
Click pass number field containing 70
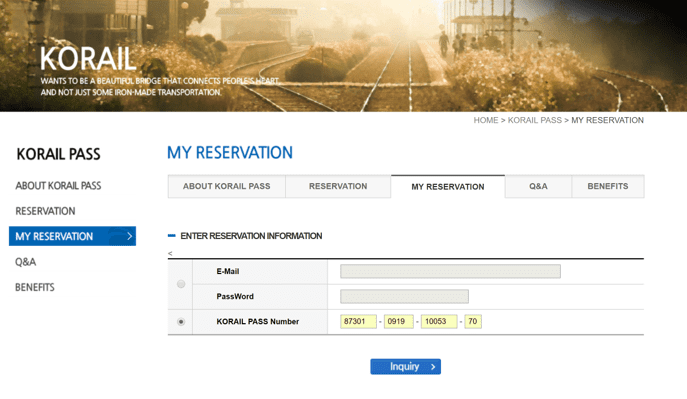point(473,321)
